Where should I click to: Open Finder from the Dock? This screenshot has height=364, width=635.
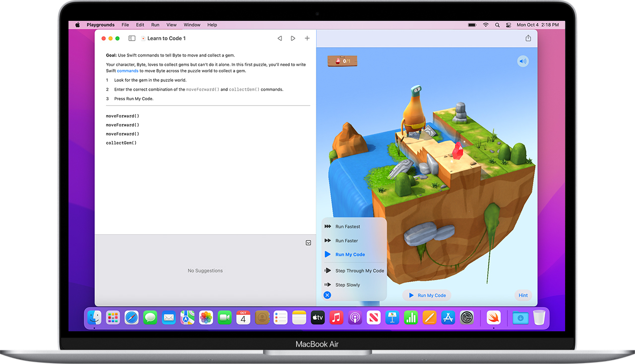coord(94,317)
